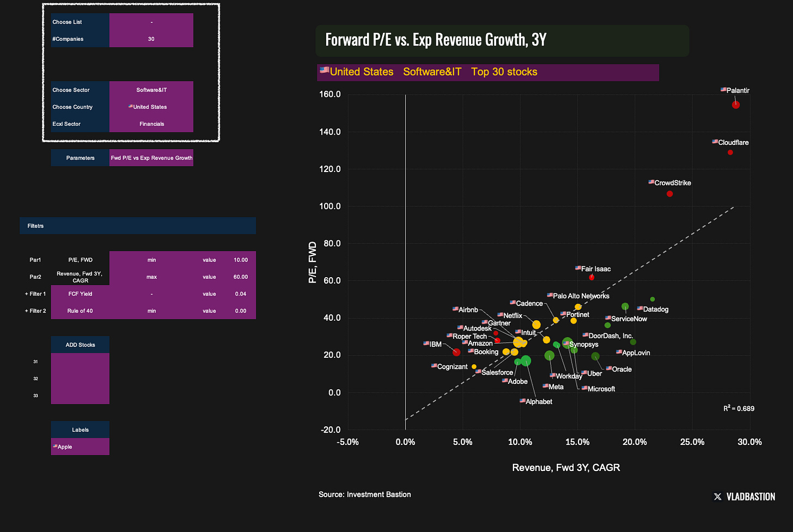Click the P/E, FWD vertical axis title

313,262
